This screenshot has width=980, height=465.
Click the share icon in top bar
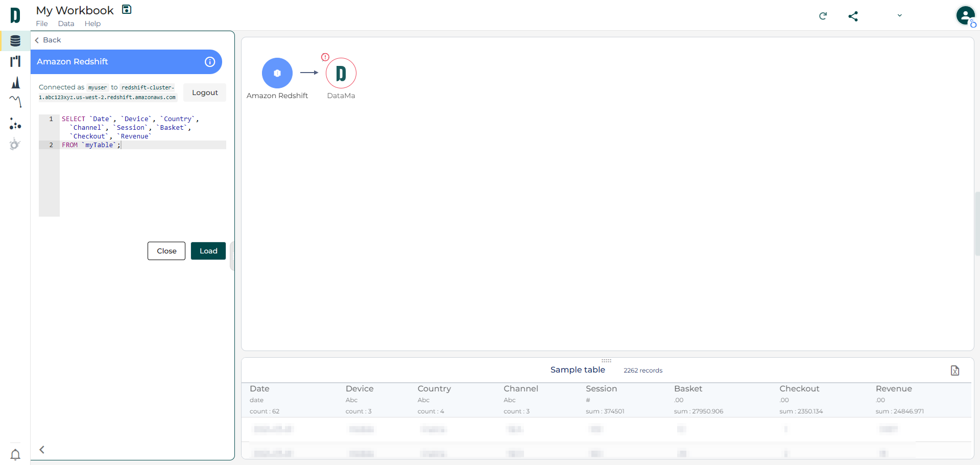[x=853, y=16]
